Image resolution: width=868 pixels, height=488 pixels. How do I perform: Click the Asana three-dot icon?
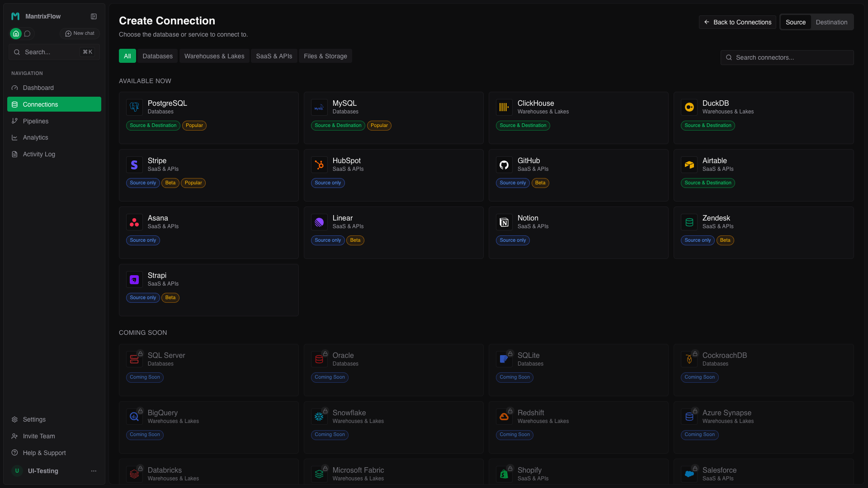(134, 222)
